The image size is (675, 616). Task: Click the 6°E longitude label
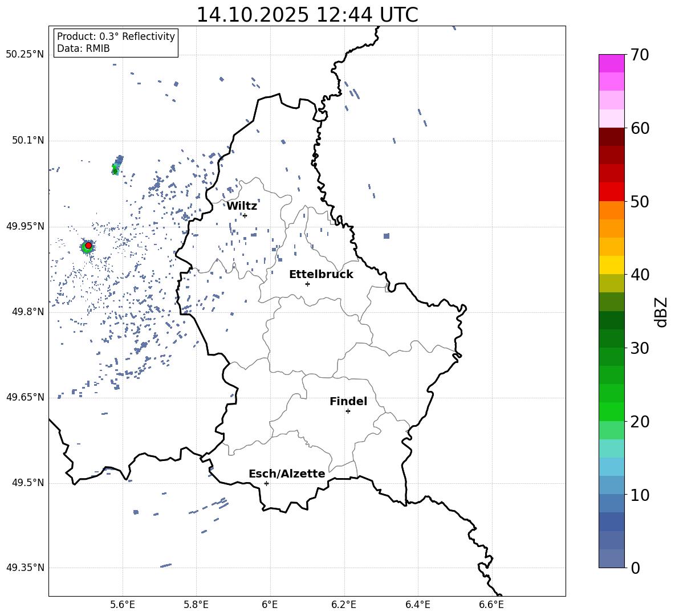(270, 605)
